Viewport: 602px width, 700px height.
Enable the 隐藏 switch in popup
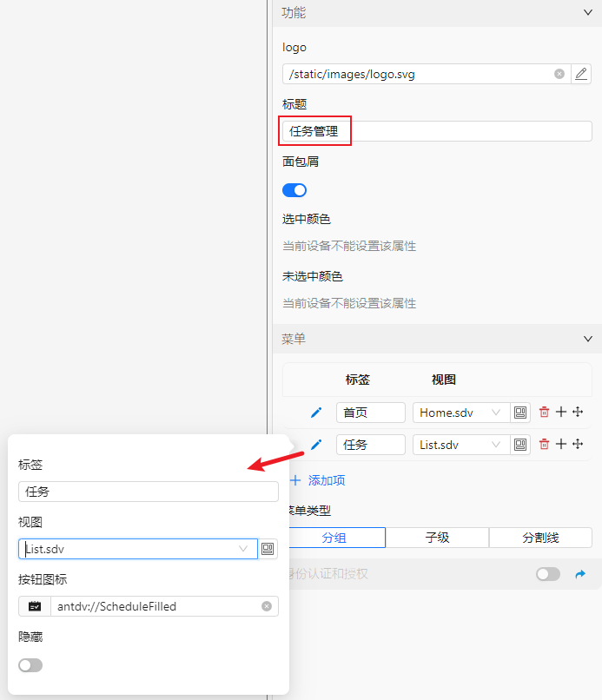coord(30,665)
